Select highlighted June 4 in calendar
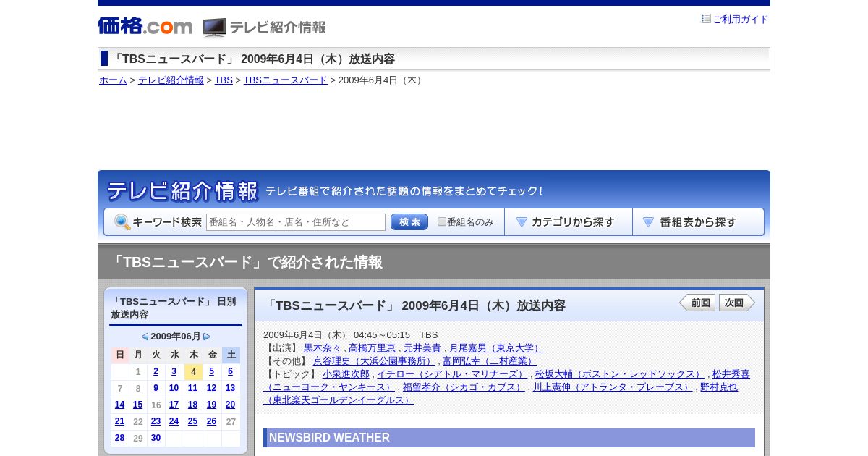Viewport: 868px width, 456px height. [x=193, y=372]
